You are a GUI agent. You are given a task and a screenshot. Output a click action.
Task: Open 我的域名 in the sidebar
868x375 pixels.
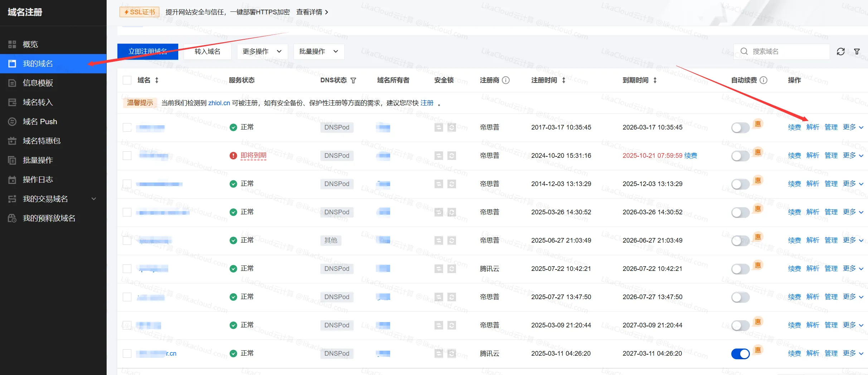point(38,63)
